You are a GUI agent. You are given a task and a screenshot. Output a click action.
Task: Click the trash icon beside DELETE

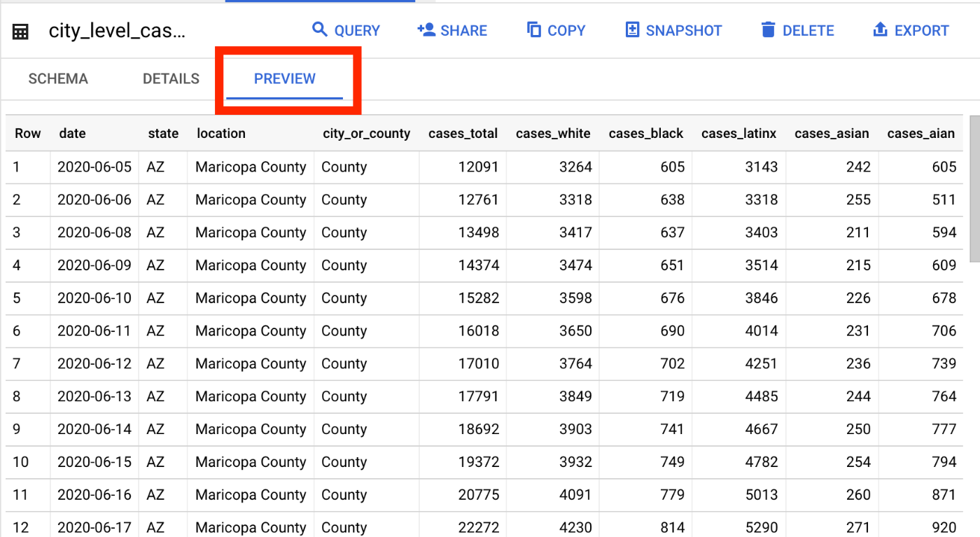pos(769,29)
